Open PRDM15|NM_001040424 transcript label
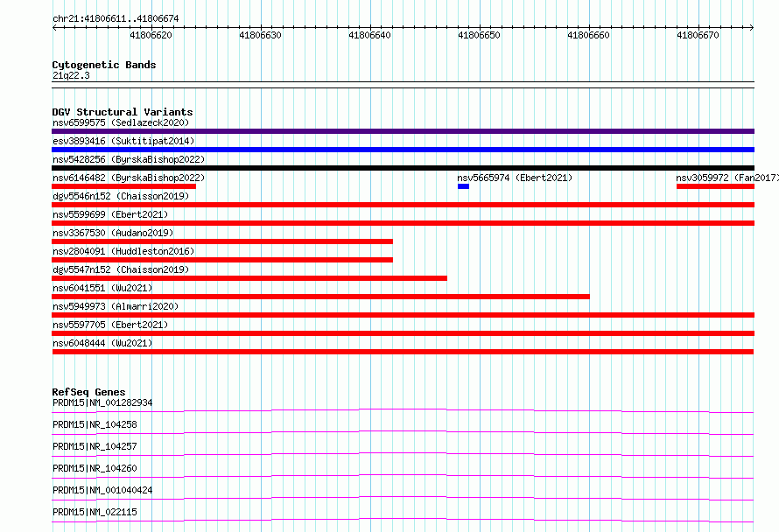This screenshot has width=779, height=532. click(x=102, y=490)
